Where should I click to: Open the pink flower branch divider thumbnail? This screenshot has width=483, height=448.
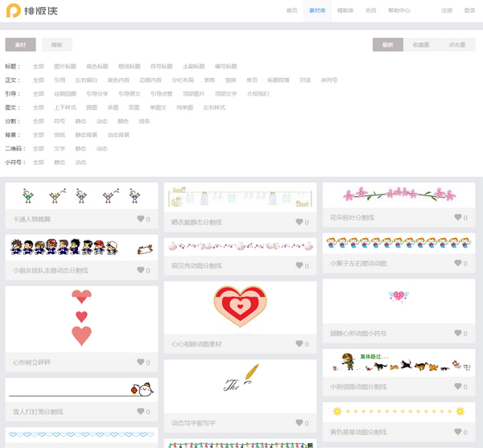pos(399,195)
